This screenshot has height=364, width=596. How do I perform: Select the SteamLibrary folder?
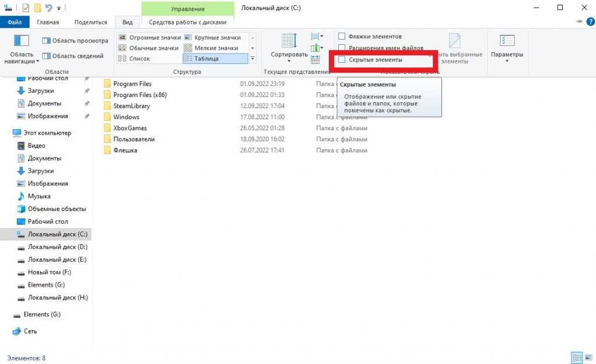click(131, 106)
